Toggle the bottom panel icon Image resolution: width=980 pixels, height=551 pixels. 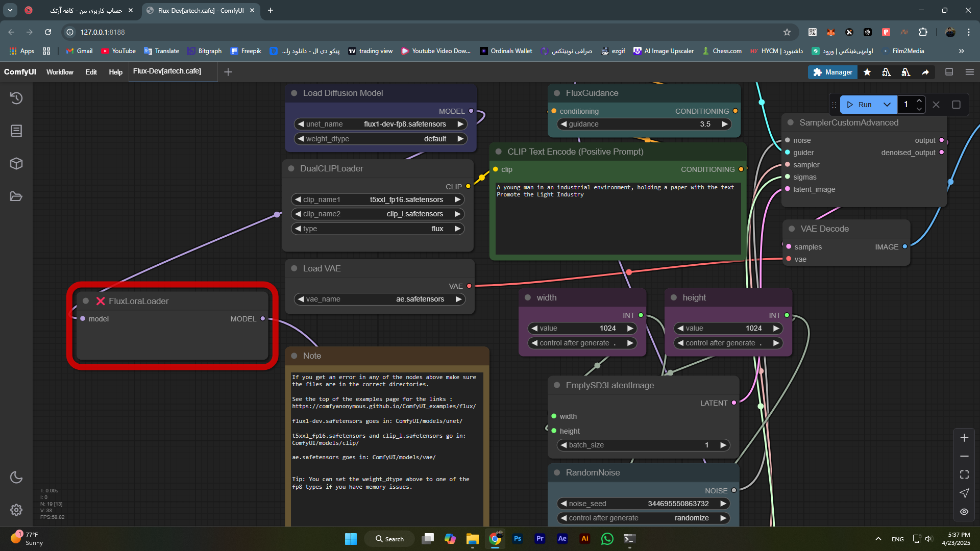(949, 72)
